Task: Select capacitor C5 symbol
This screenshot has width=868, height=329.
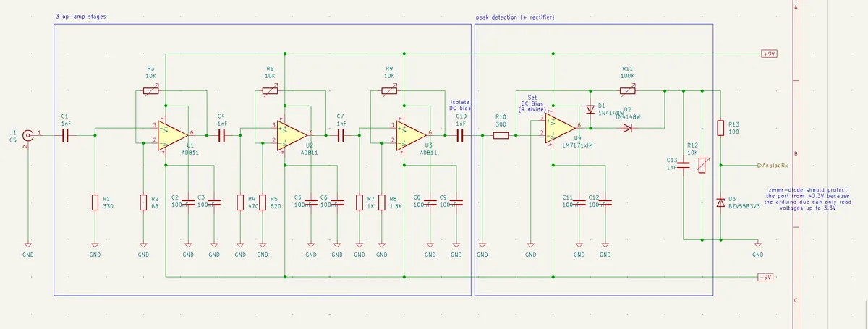Action: pos(311,202)
